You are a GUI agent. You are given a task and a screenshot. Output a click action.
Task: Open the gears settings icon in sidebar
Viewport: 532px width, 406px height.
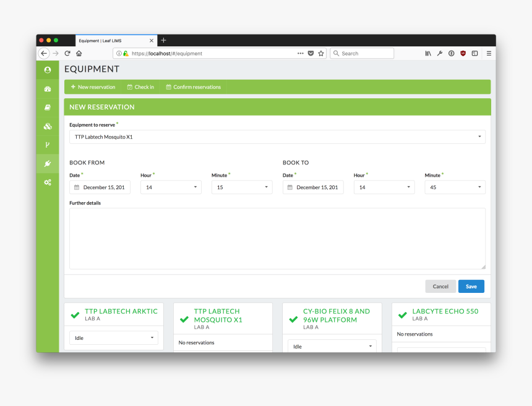point(48,182)
